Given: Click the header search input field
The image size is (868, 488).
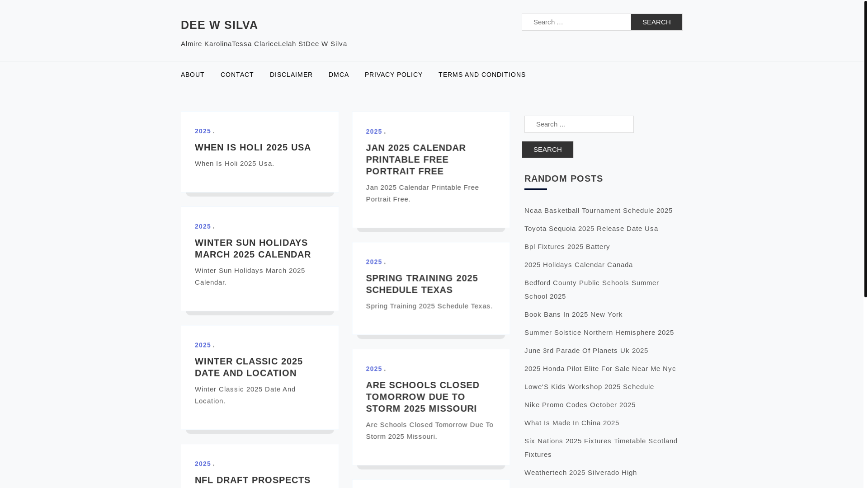Looking at the screenshot, I should click(576, 22).
